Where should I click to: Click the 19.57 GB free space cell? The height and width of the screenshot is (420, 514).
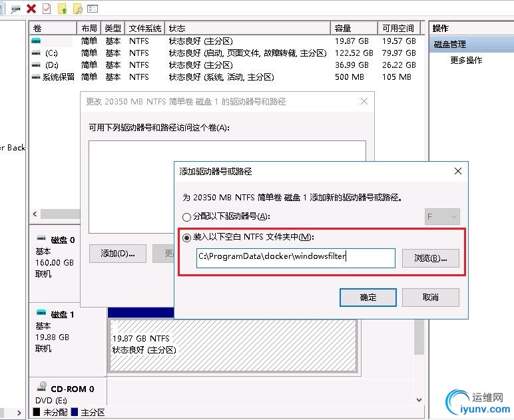[399, 41]
